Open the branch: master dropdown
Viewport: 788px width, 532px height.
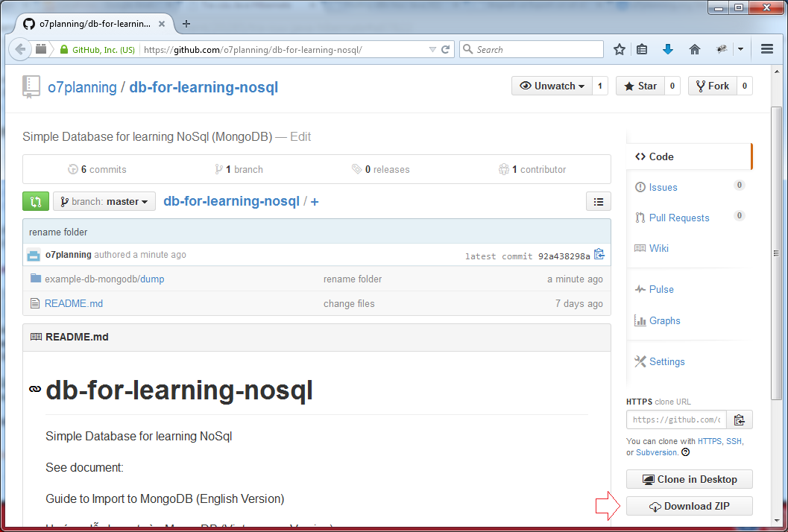[x=104, y=201]
